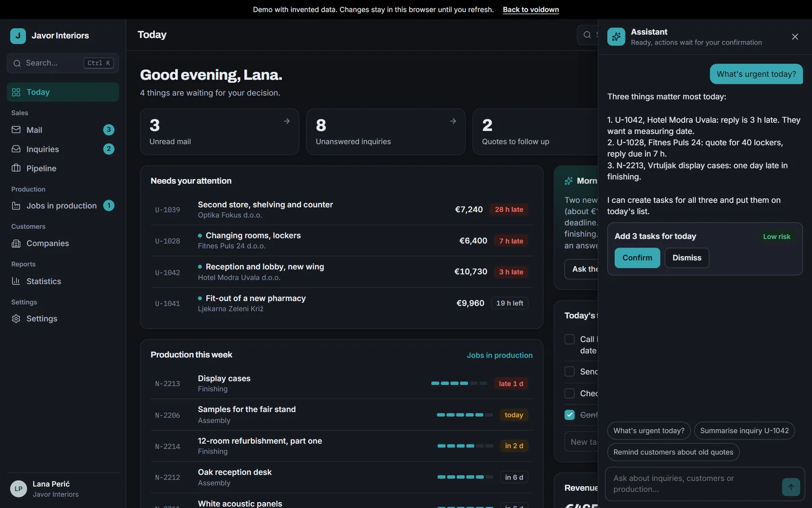Image resolution: width=812 pixels, height=508 pixels.
Task: Open inquiry U-1039 Second store, shelving and counter
Action: click(341, 210)
